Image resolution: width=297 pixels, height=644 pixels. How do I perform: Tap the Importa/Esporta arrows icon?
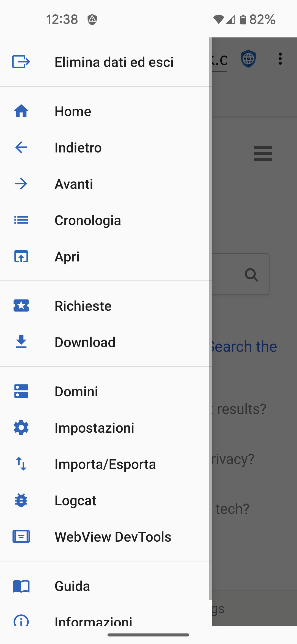(21, 464)
